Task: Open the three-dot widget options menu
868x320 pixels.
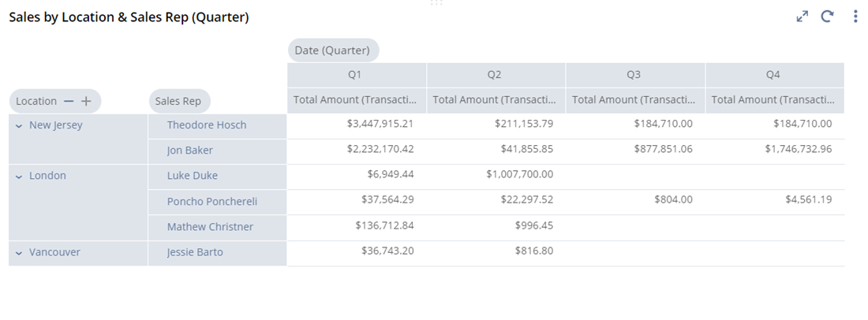Action: 855,17
